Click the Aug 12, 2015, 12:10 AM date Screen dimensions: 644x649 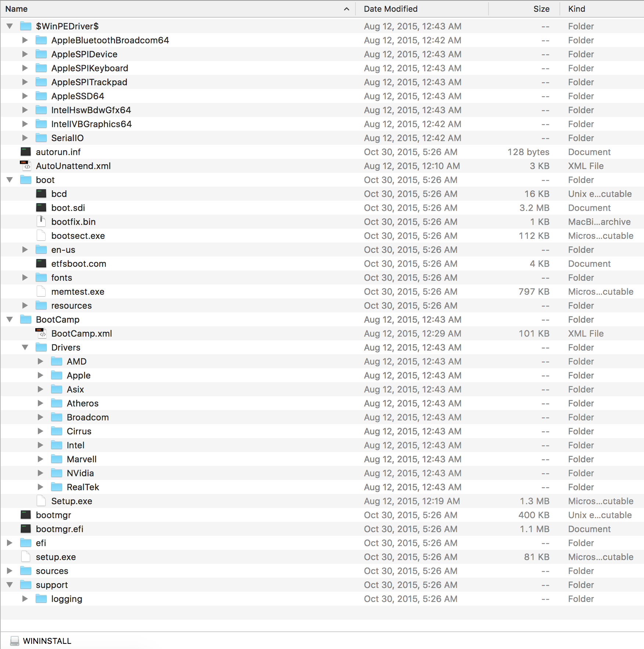coord(412,166)
